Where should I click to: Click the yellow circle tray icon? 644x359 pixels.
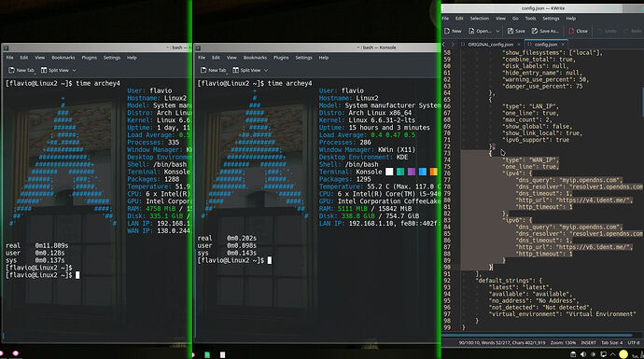623,354
